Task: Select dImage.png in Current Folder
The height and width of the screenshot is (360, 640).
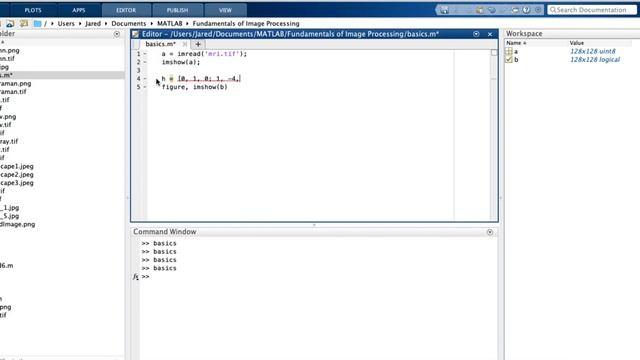Action: click(x=18, y=224)
